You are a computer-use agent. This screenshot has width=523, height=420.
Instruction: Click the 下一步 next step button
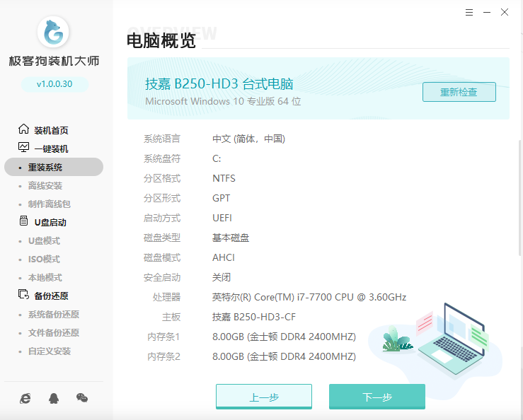(x=377, y=397)
